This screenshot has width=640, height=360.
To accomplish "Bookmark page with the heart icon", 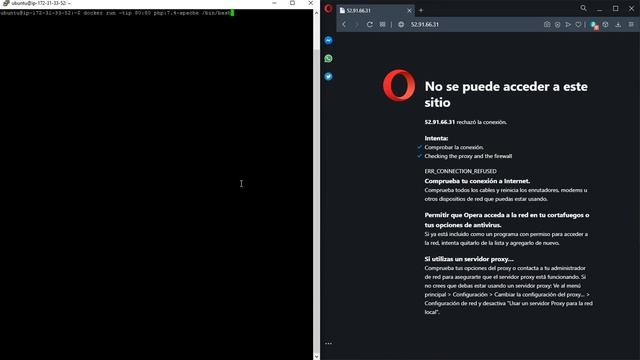I will pos(578,24).
